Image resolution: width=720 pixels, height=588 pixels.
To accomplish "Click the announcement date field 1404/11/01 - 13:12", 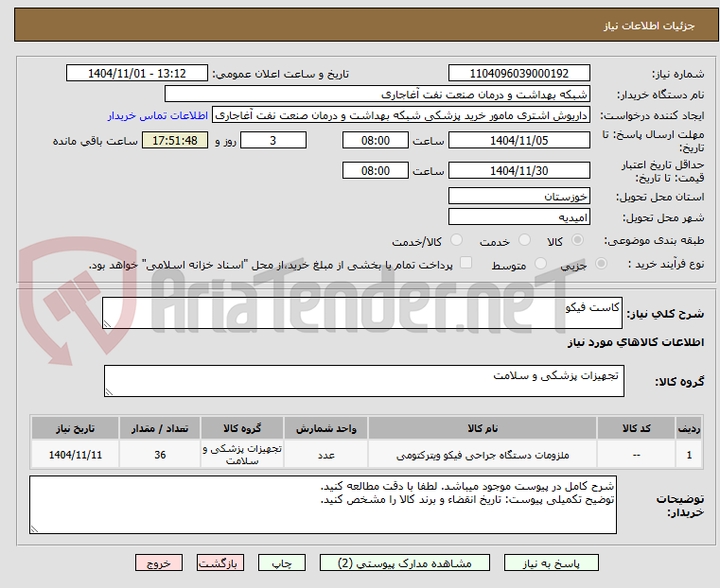I will (137, 73).
